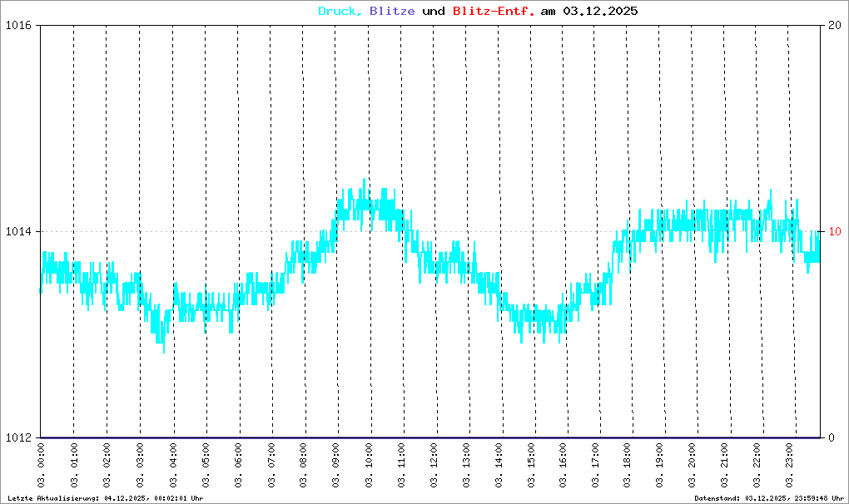Click the '03. 07:00' time axis label
This screenshot has width=849, height=504.
pyautogui.click(x=271, y=466)
